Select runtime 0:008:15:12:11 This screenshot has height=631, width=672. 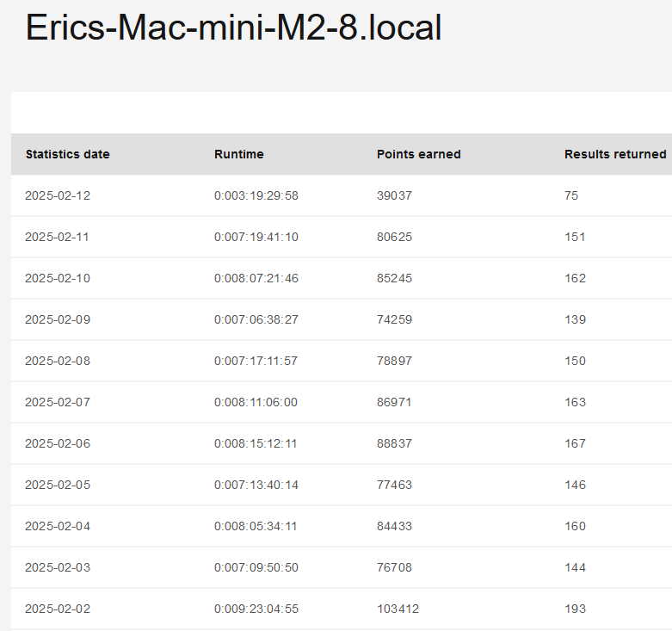point(256,443)
